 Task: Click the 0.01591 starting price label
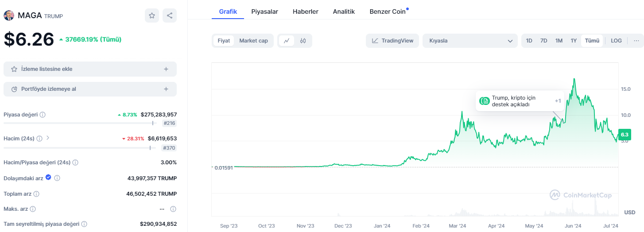click(x=223, y=168)
